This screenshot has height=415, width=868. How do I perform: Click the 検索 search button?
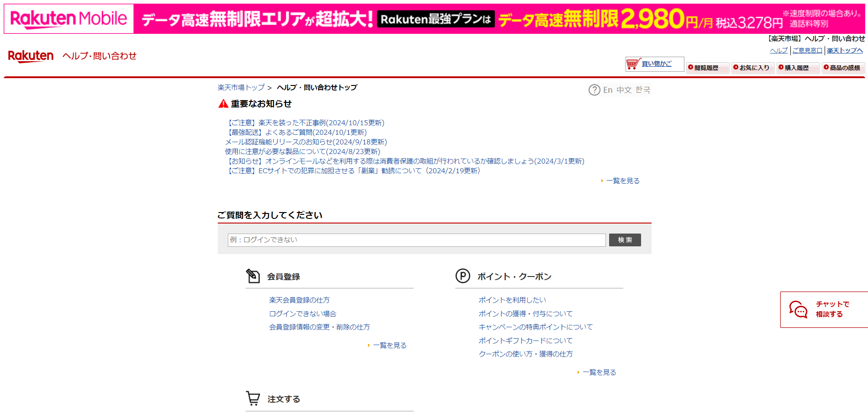point(625,240)
